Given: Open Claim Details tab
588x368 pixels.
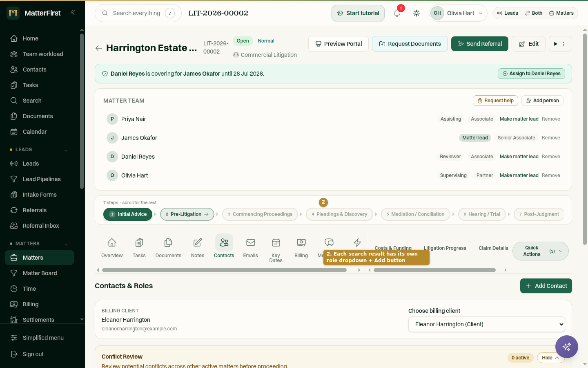Looking at the screenshot, I should point(493,248).
